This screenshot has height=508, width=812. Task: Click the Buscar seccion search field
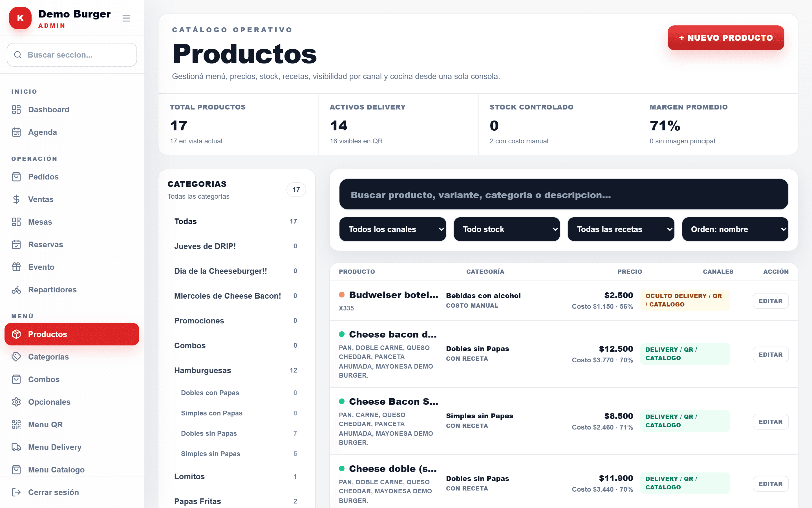[72, 55]
